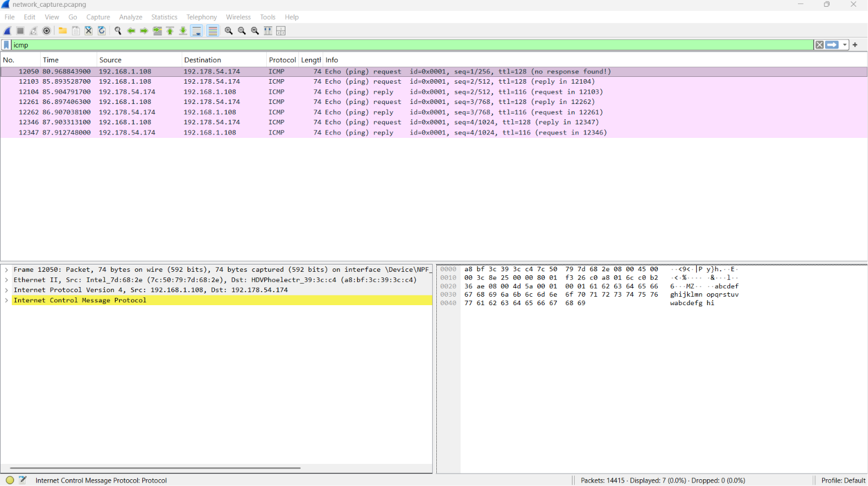Go back in packet history
868x486 pixels.
pyautogui.click(x=131, y=31)
